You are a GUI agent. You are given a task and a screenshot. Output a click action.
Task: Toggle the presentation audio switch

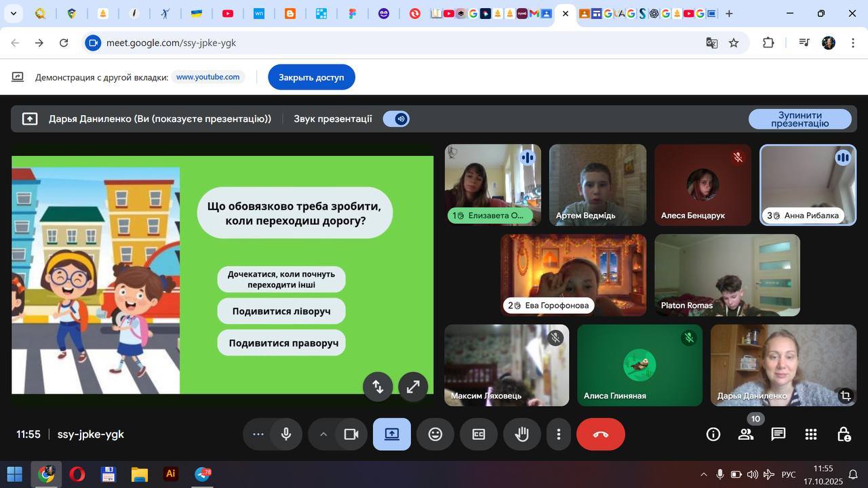click(396, 119)
